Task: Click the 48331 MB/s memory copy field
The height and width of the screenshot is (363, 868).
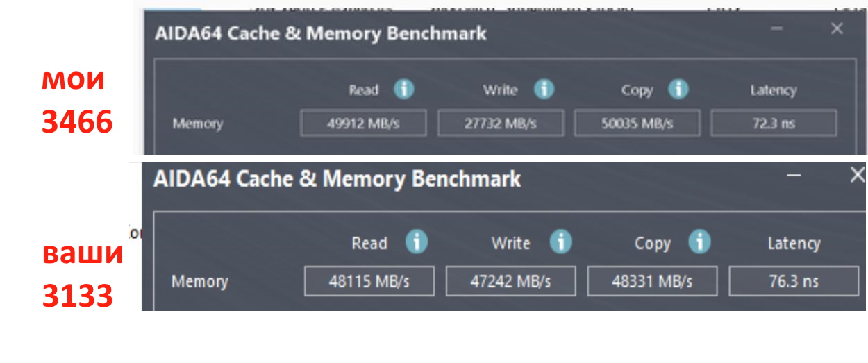Action: tap(652, 281)
